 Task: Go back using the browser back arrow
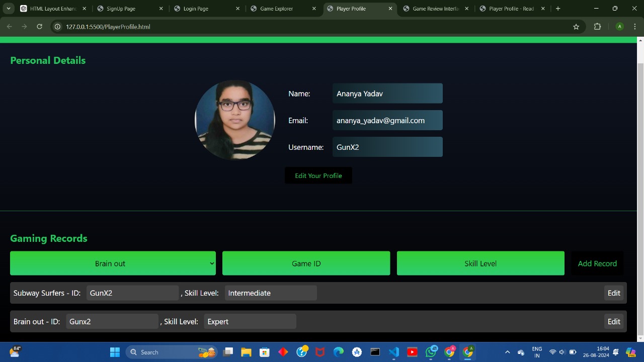[x=9, y=27]
